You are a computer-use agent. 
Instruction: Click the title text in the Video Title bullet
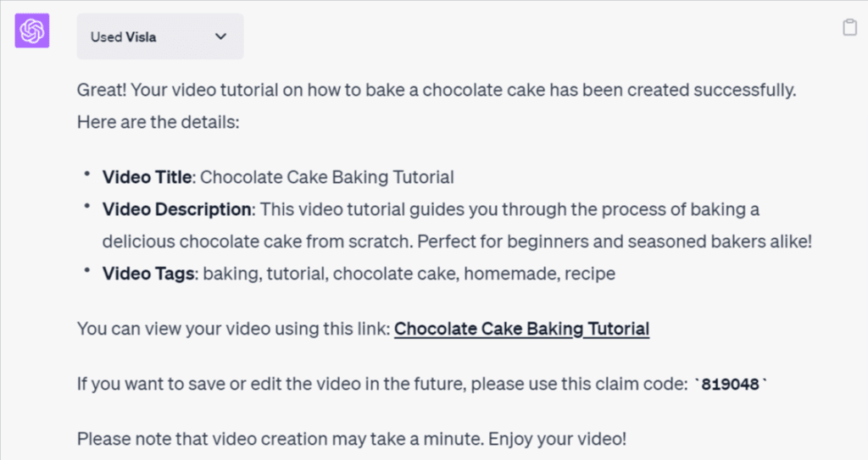tap(327, 177)
